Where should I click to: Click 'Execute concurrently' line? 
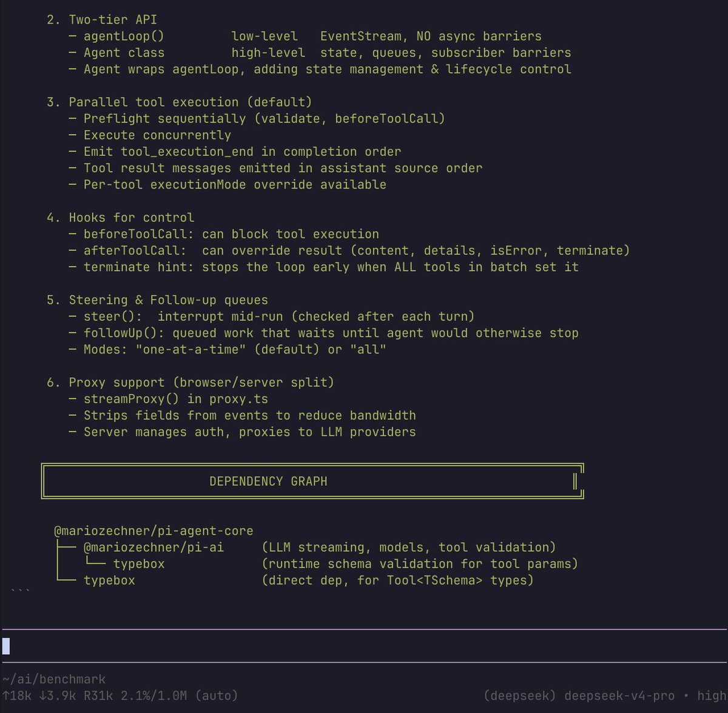click(150, 135)
